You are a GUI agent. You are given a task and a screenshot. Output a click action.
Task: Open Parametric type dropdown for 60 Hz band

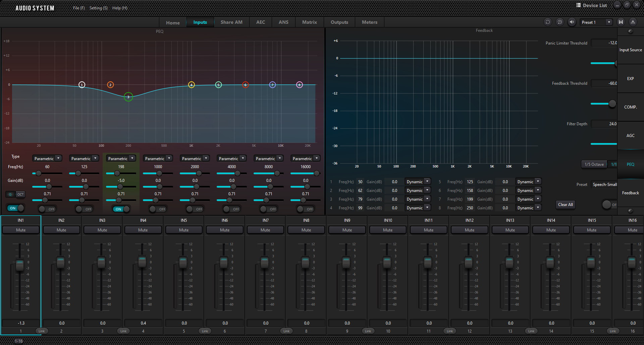tap(47, 158)
